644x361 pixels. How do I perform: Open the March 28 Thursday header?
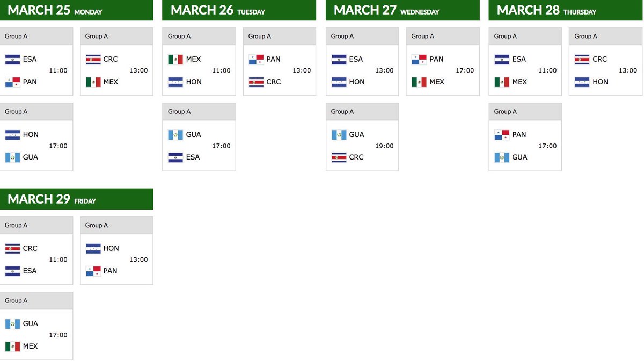click(566, 10)
